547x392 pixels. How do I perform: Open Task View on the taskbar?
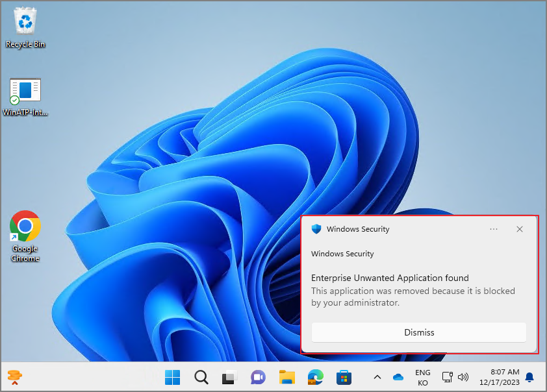[x=229, y=377]
